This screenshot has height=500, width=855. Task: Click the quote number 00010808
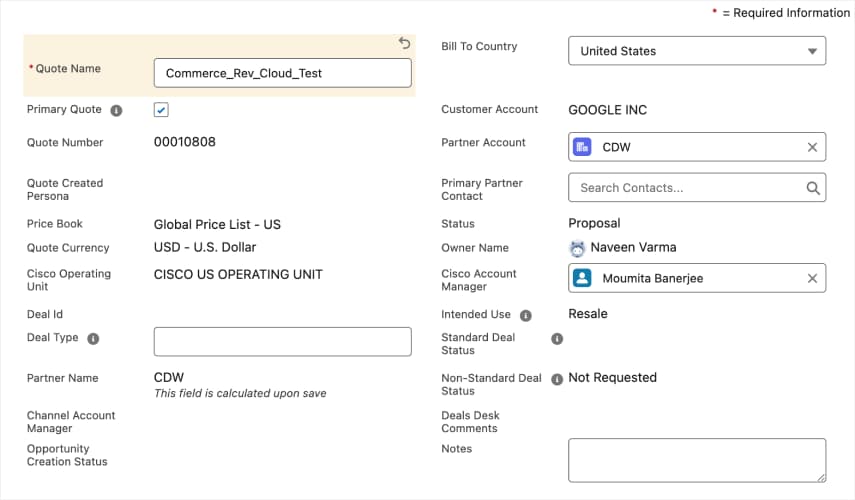(184, 142)
